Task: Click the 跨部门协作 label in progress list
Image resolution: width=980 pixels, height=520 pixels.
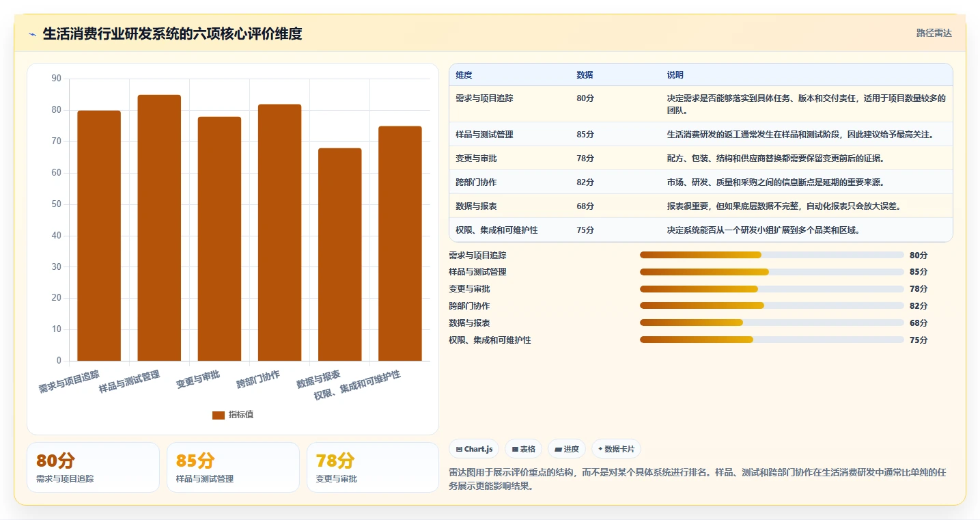Action: click(x=469, y=306)
